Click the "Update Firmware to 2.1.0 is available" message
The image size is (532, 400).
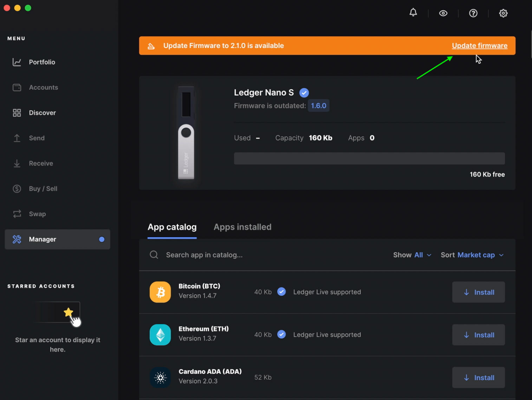[x=223, y=46]
